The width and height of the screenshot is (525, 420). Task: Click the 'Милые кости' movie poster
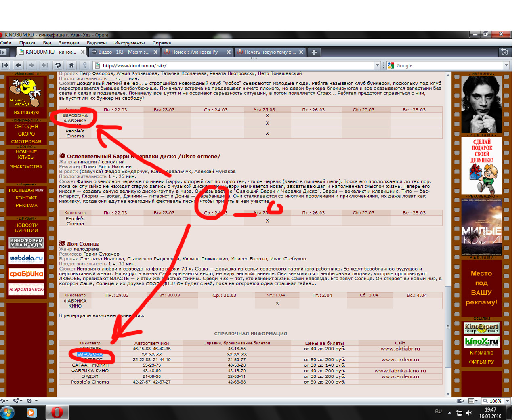pos(481,227)
